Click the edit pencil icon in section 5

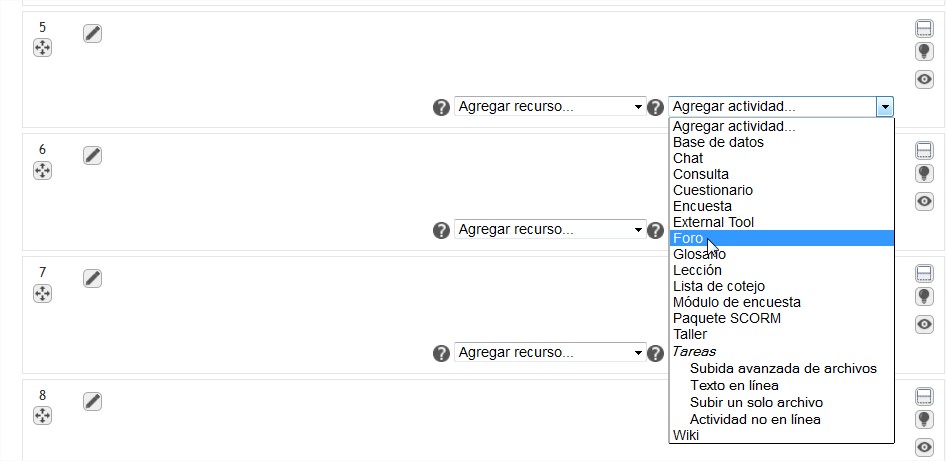[x=92, y=34]
